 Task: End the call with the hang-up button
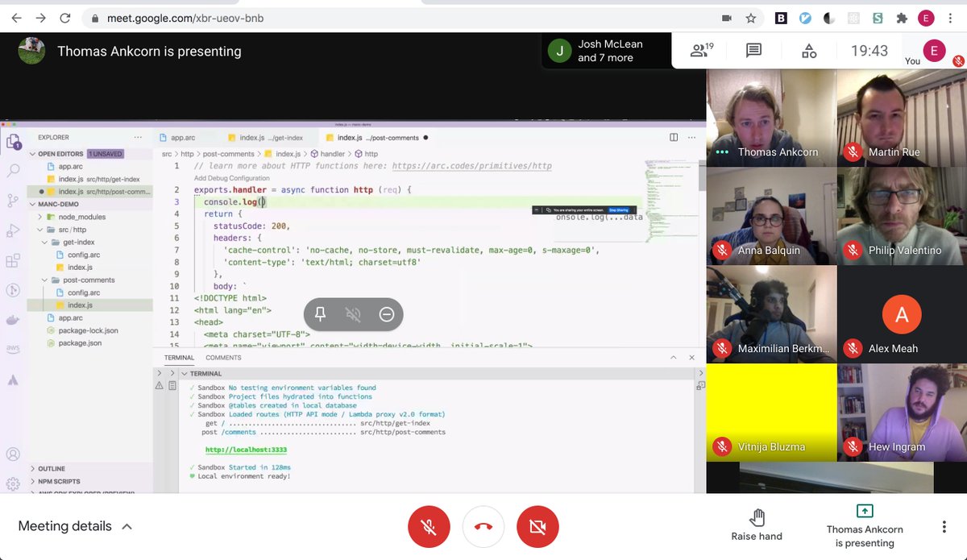[483, 526]
